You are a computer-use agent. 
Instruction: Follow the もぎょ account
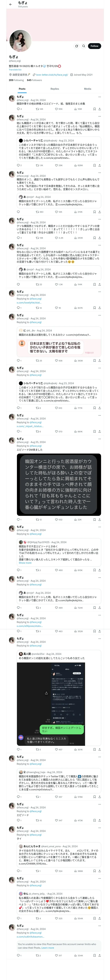[x=95, y=46]
